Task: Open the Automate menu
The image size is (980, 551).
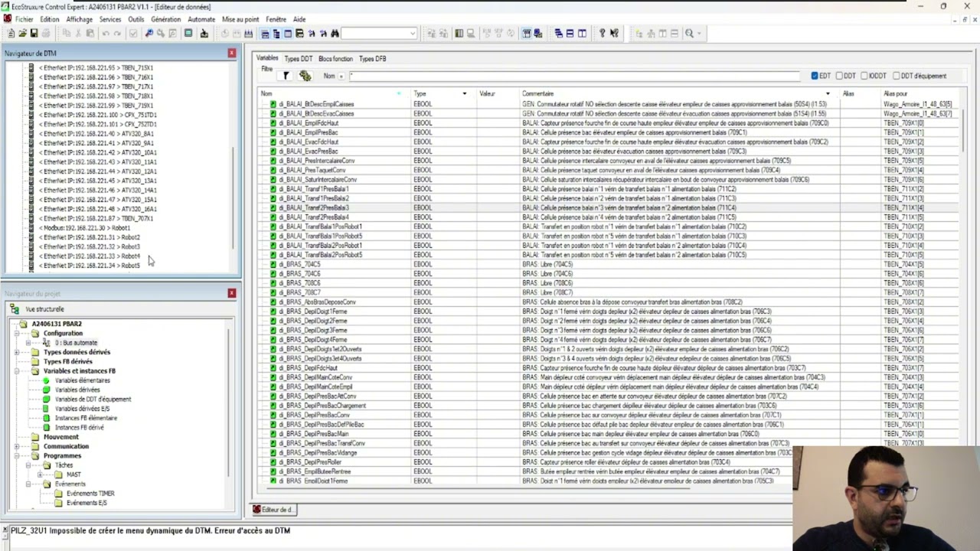Action: pyautogui.click(x=201, y=19)
